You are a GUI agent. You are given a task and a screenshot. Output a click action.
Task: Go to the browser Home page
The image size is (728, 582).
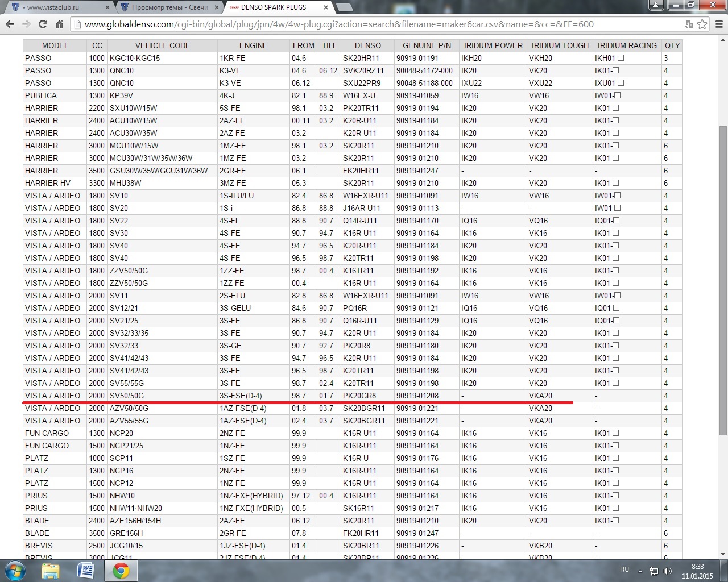[59, 24]
